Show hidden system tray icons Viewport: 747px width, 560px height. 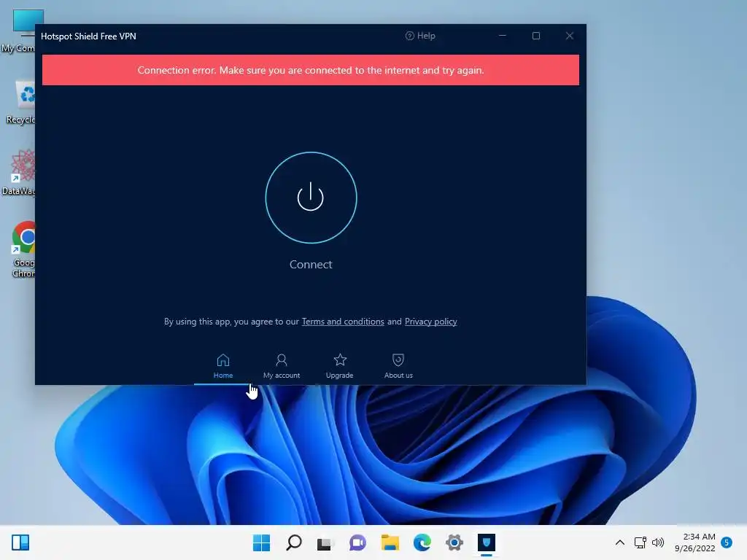[620, 542]
